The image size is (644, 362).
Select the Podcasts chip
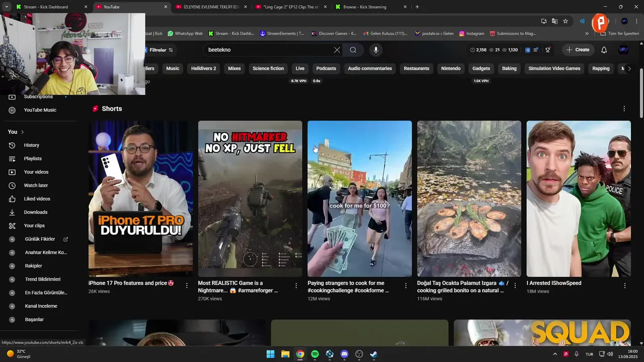click(x=326, y=68)
